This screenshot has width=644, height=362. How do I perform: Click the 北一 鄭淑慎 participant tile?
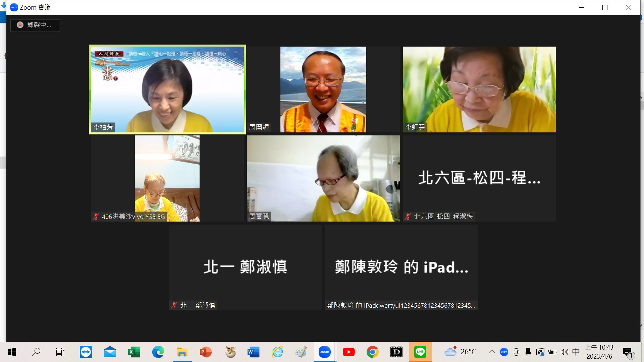point(245,267)
